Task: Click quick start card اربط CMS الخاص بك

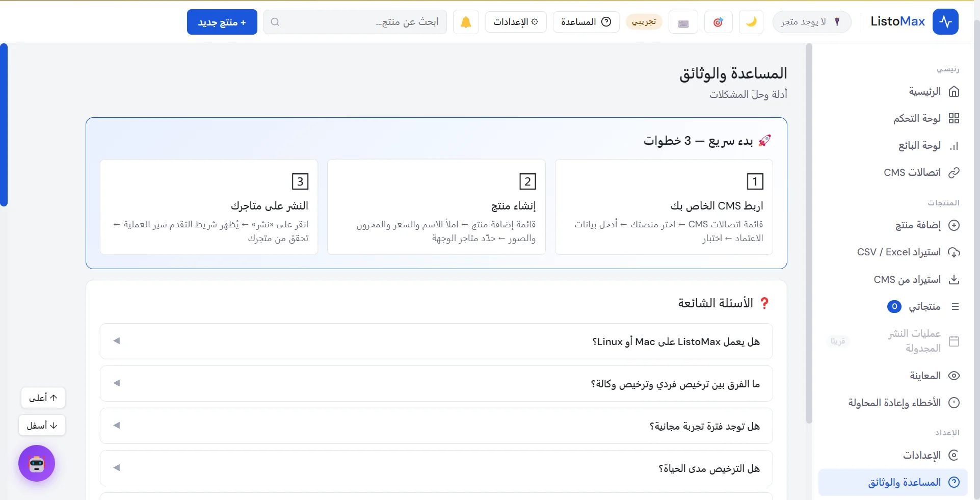Action: click(664, 207)
